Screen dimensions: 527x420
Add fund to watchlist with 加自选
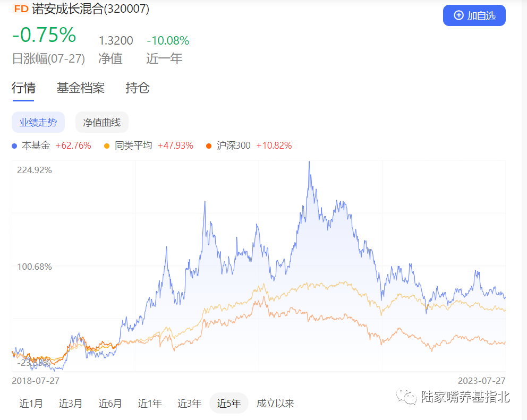coord(474,15)
